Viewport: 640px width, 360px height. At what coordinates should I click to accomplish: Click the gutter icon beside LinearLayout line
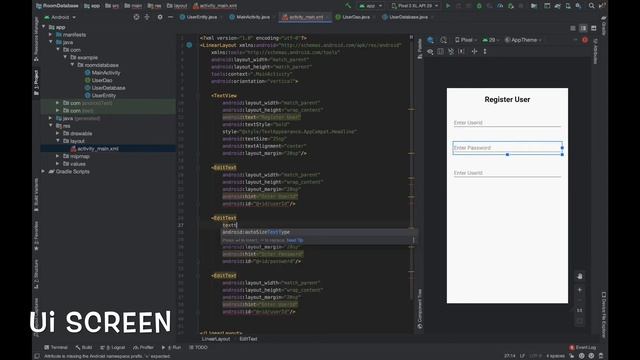(189, 45)
